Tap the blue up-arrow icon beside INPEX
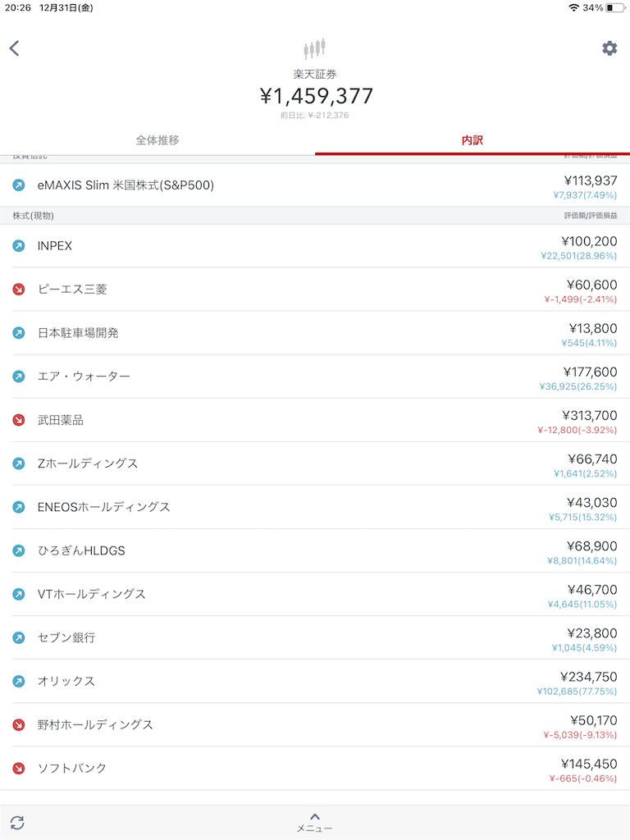 coord(19,246)
